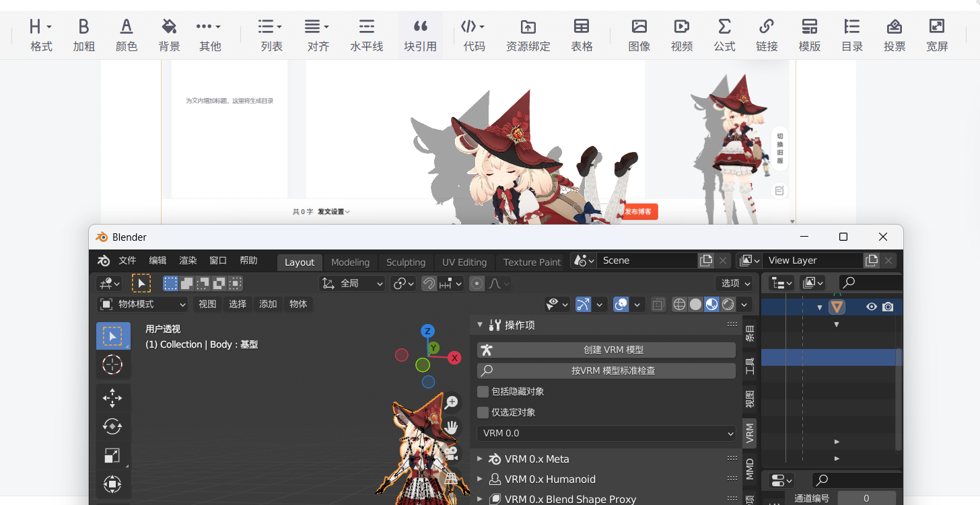Open the 物体模式 mode dropdown
Screen dimensions: 980x505
point(144,305)
